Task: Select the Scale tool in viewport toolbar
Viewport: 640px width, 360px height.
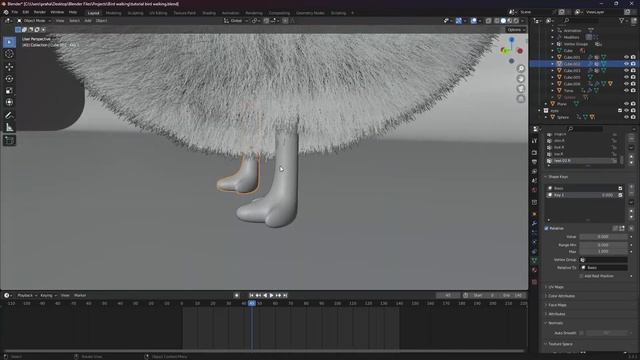Action: point(9,91)
